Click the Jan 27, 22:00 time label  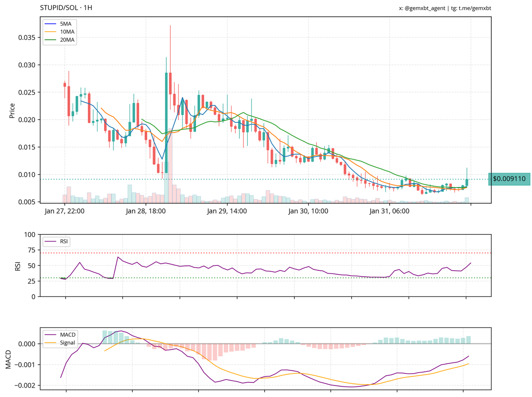click(65, 211)
